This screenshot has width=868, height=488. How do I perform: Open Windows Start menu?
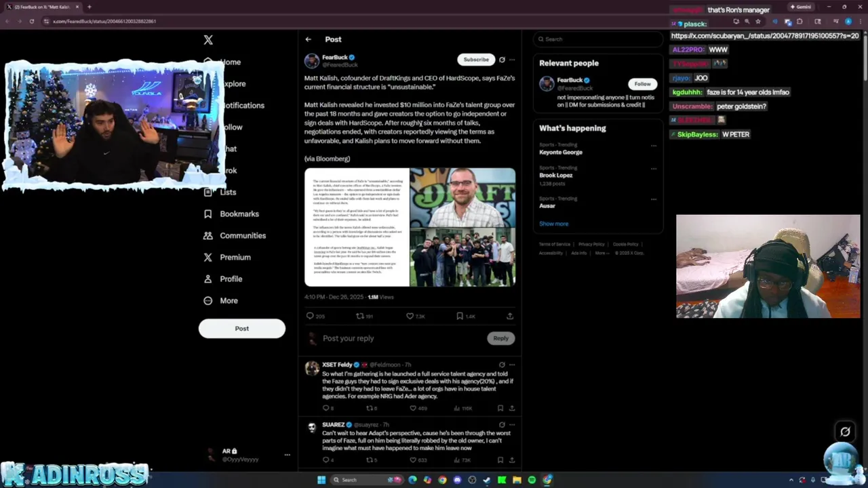click(321, 480)
